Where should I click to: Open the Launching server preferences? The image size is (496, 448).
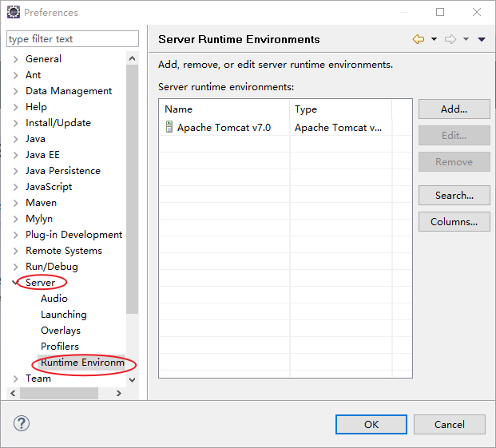coord(64,315)
